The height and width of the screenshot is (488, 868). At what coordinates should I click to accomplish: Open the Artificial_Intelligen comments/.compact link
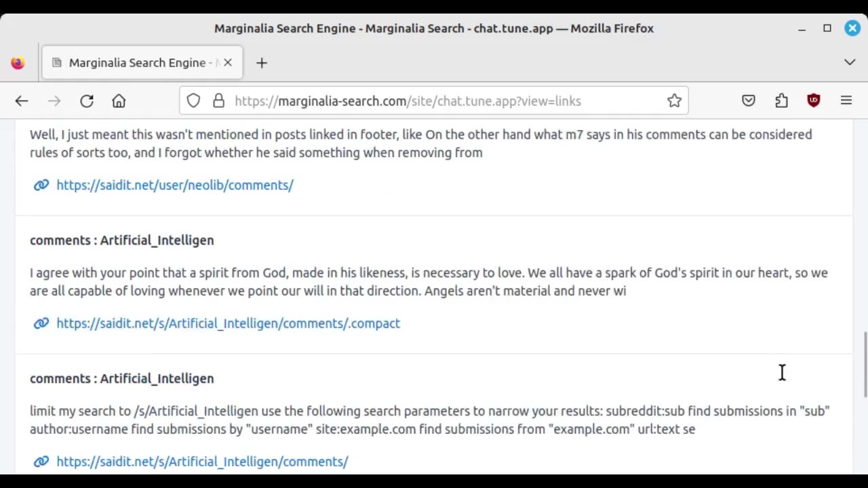(228, 323)
